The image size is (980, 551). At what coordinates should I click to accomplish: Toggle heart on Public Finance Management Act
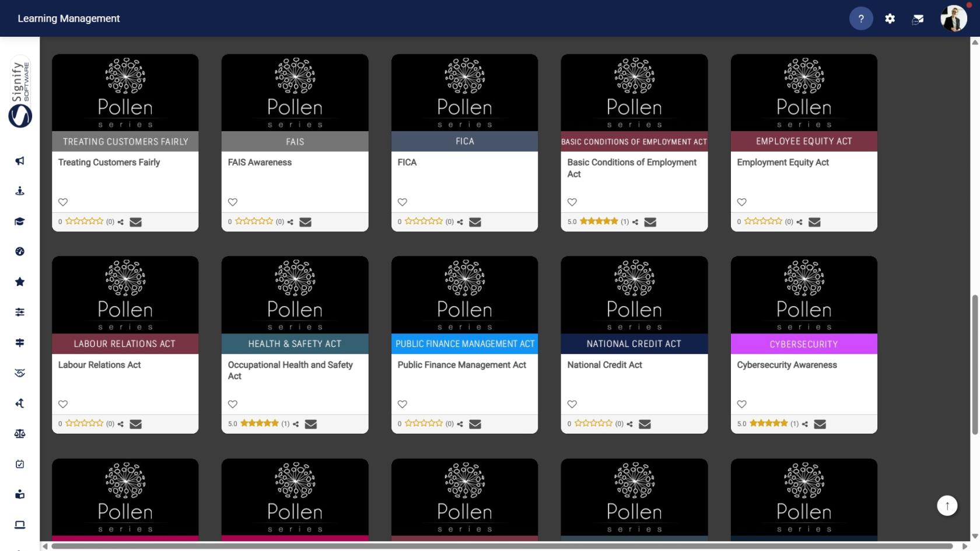coord(402,405)
